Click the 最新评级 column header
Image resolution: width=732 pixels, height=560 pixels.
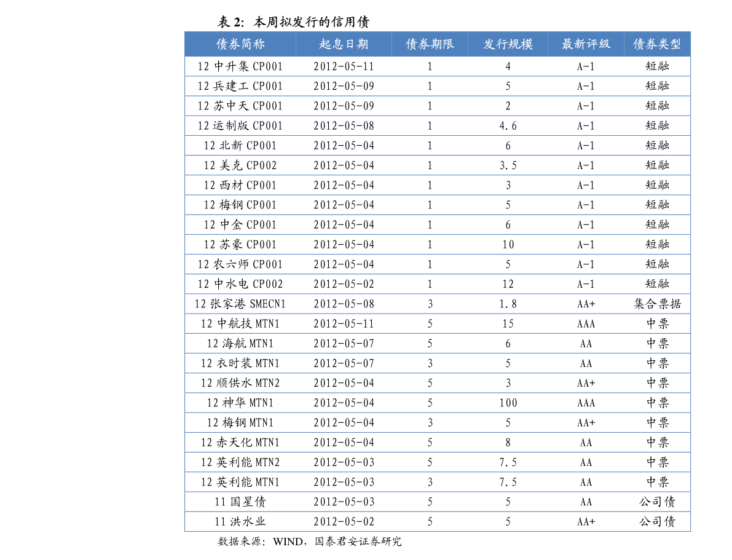pos(586,44)
